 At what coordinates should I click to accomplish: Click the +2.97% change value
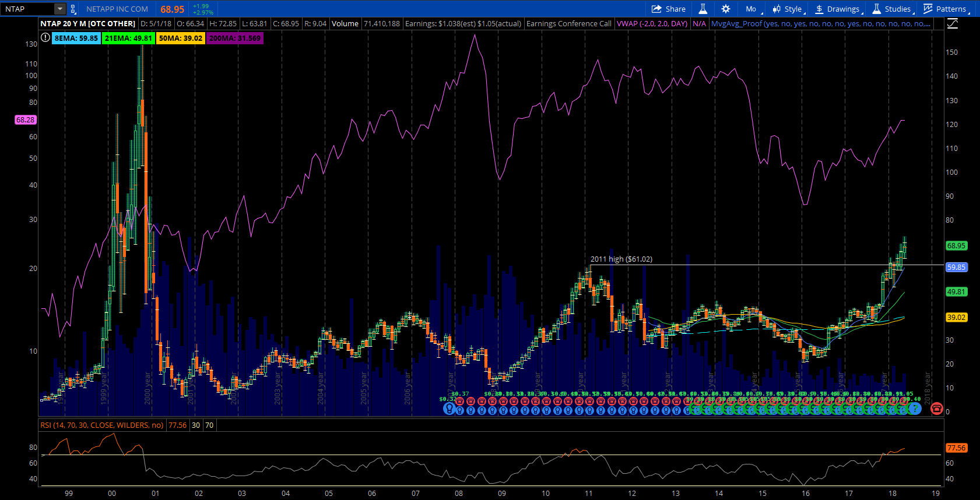point(203,12)
